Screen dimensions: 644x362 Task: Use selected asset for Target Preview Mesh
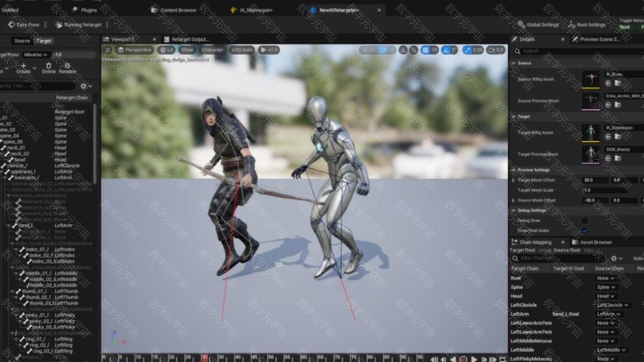608,158
